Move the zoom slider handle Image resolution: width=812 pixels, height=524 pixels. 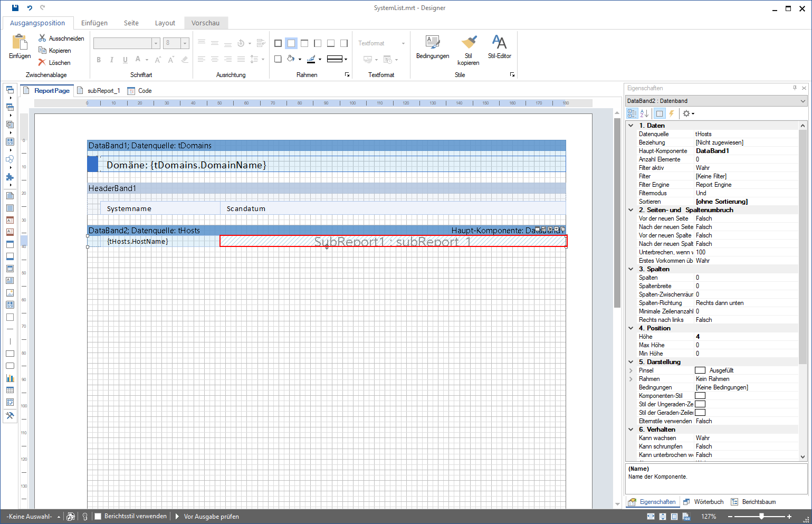pyautogui.click(x=761, y=517)
